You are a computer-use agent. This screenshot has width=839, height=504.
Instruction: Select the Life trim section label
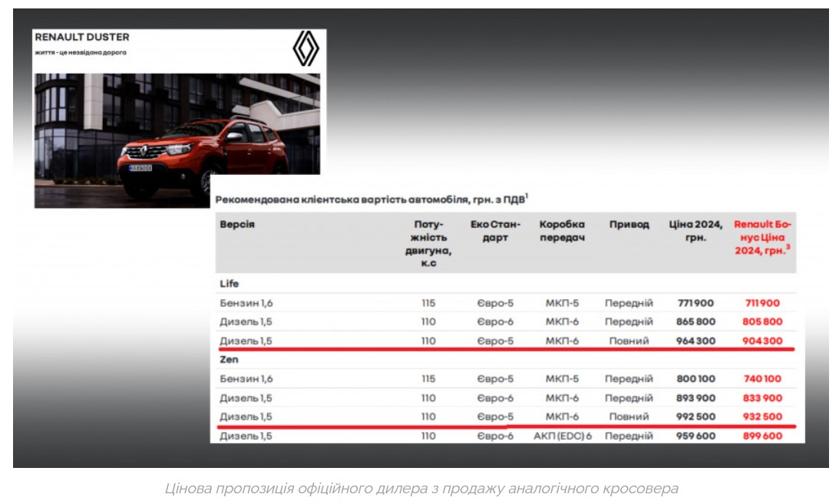click(x=230, y=284)
